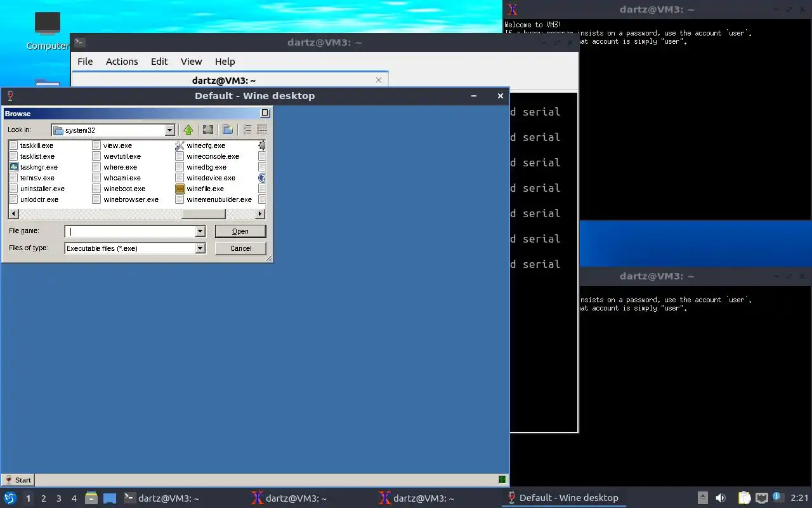812x508 pixels.
Task: Click the file list horizontal scrollbar thumb
Action: (x=203, y=214)
